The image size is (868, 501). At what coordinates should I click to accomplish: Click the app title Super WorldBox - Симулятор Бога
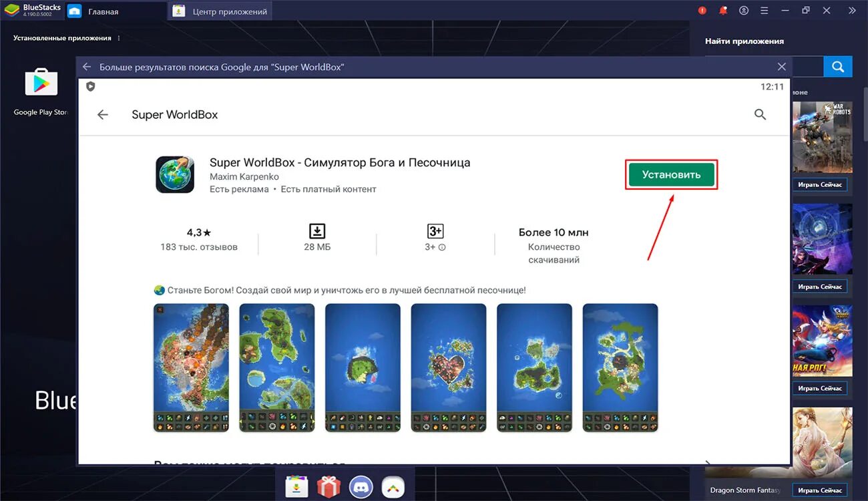(340, 162)
